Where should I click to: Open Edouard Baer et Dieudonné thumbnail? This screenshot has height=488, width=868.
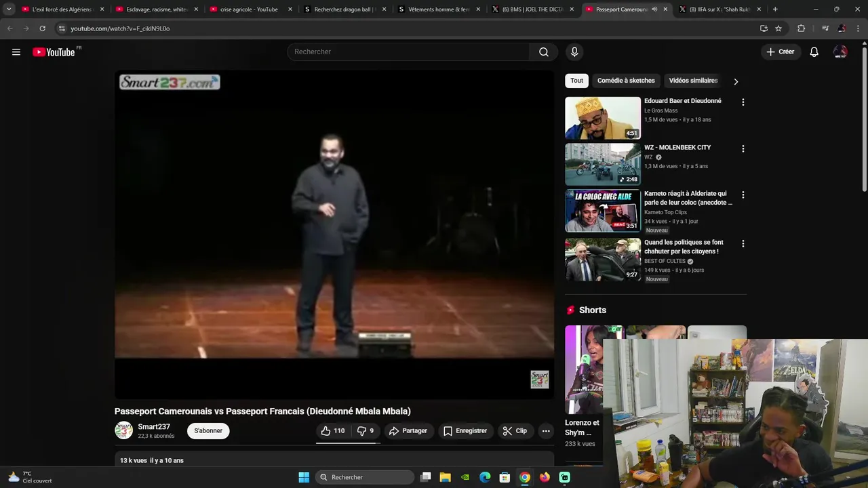pos(602,118)
